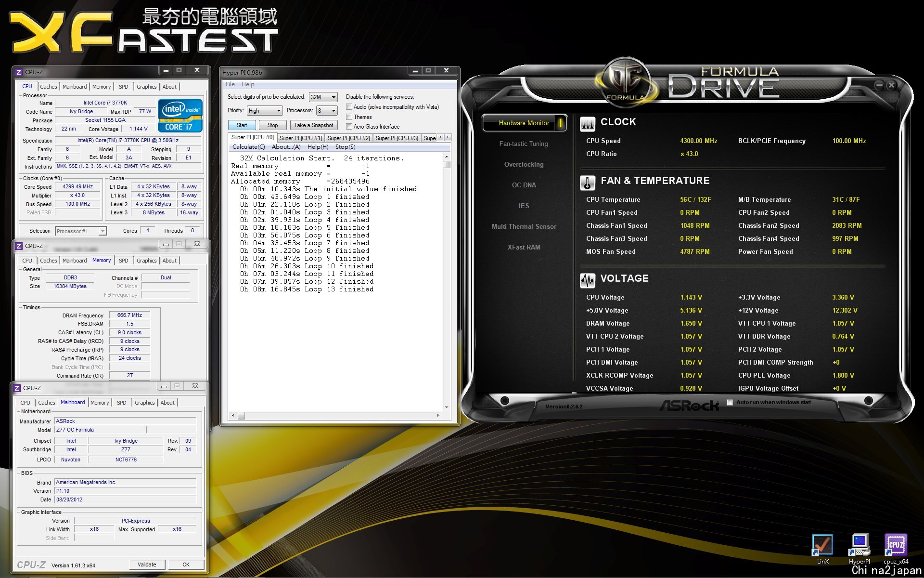Click the FAN & TEMPERATURE thermometer icon

587,183
